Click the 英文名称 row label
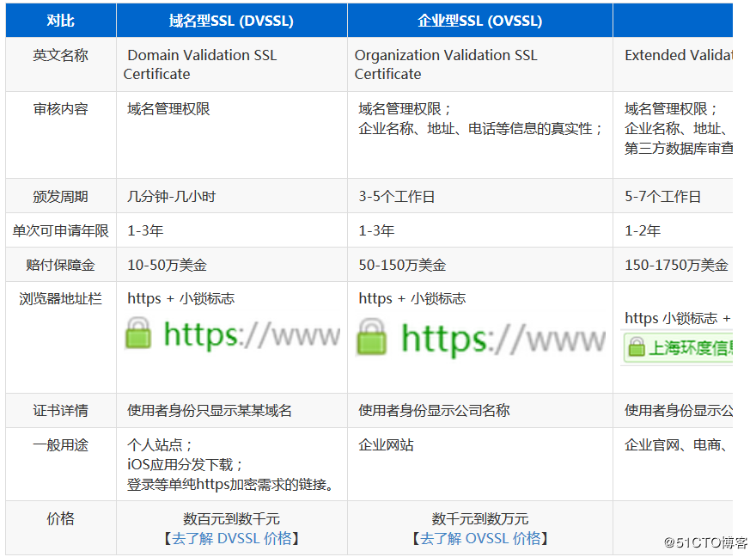Image resolution: width=756 pixels, height=557 pixels. [60, 55]
